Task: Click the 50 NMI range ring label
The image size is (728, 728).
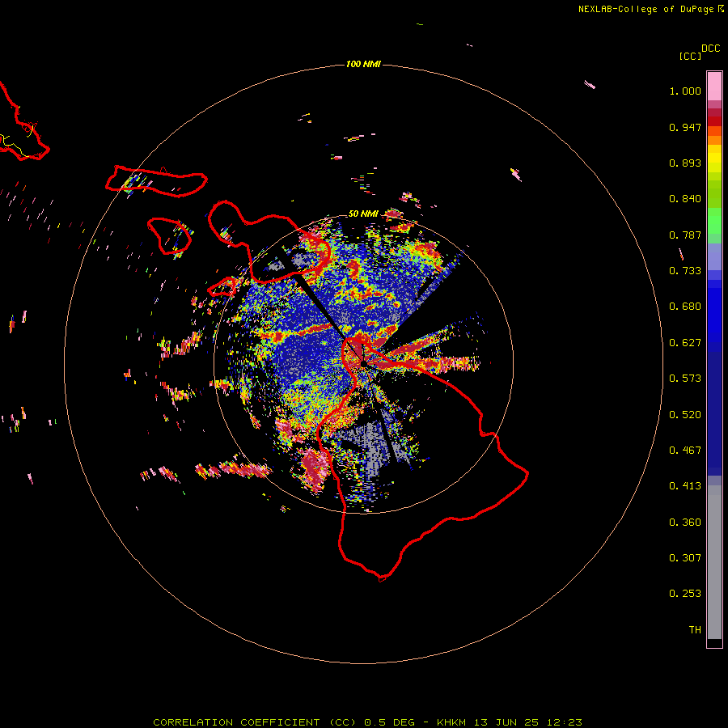Action: [363, 214]
